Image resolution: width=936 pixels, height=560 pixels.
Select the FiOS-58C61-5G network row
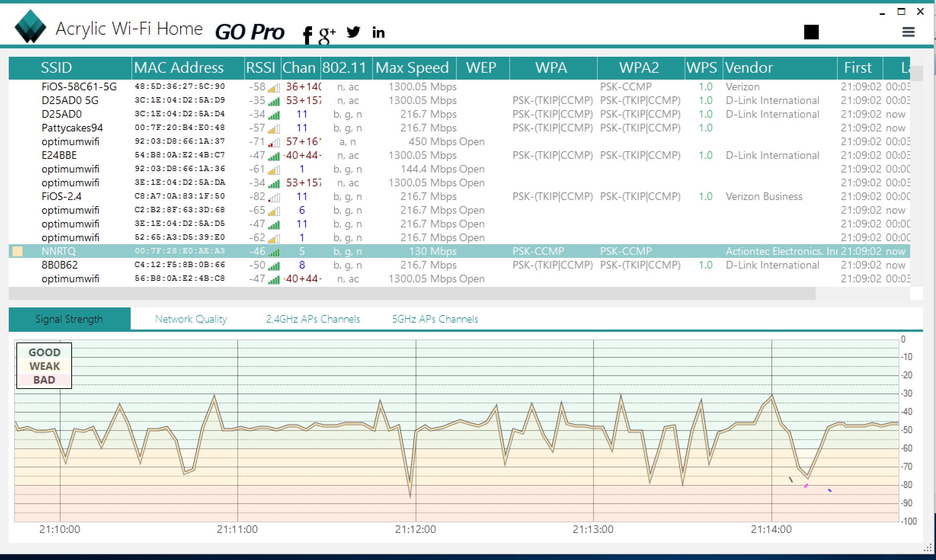coord(79,87)
